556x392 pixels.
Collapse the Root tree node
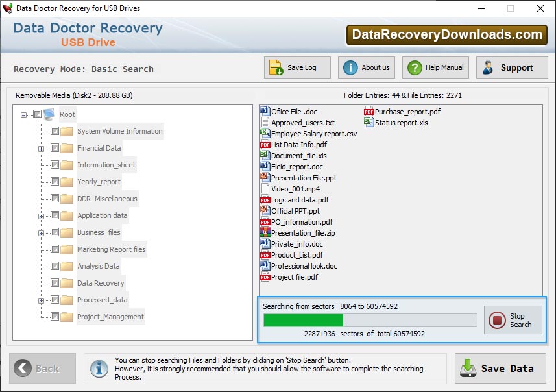23,115
